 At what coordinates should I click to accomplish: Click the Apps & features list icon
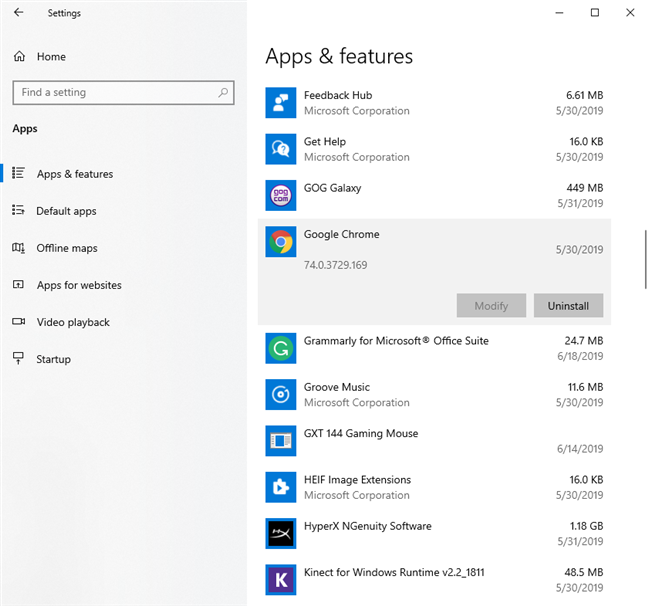pos(18,173)
